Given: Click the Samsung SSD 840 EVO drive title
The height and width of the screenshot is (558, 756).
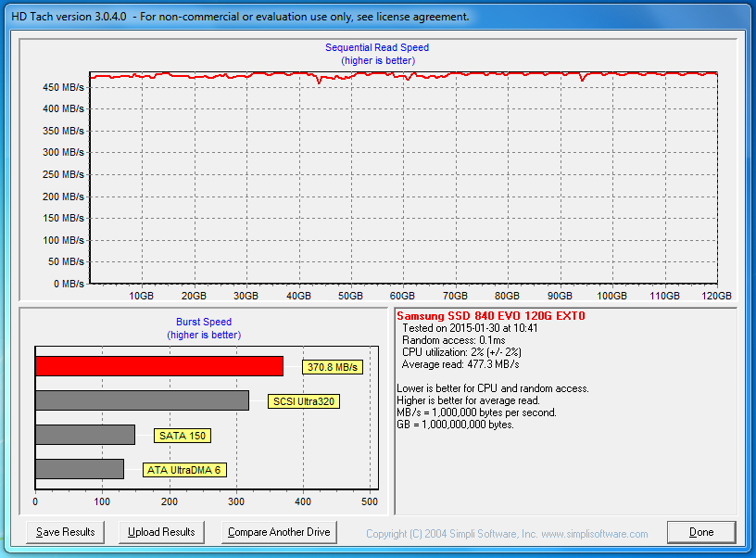Looking at the screenshot, I should coord(491,316).
